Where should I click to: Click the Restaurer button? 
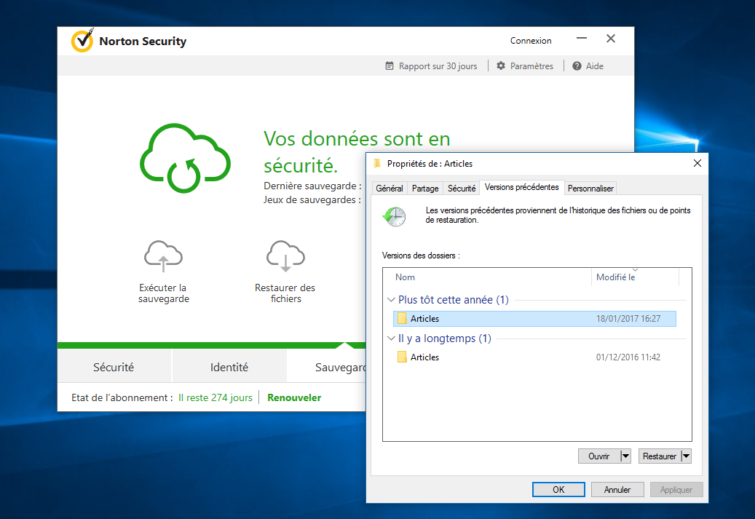659,456
